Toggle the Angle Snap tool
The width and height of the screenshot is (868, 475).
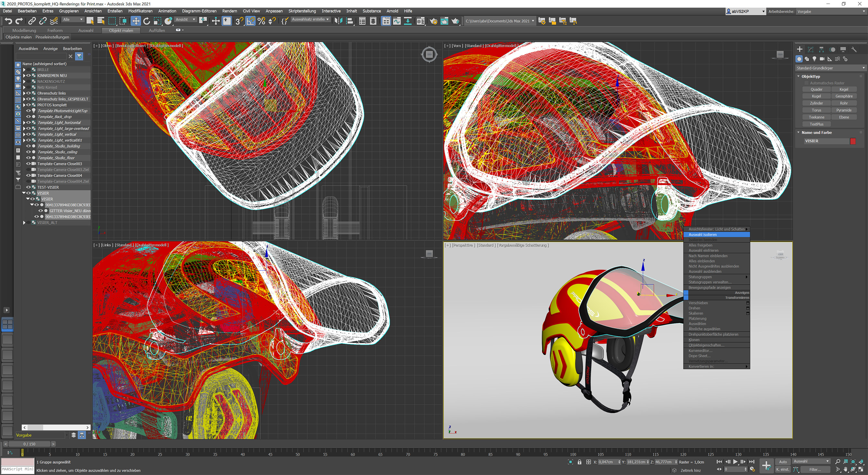pyautogui.click(x=250, y=21)
